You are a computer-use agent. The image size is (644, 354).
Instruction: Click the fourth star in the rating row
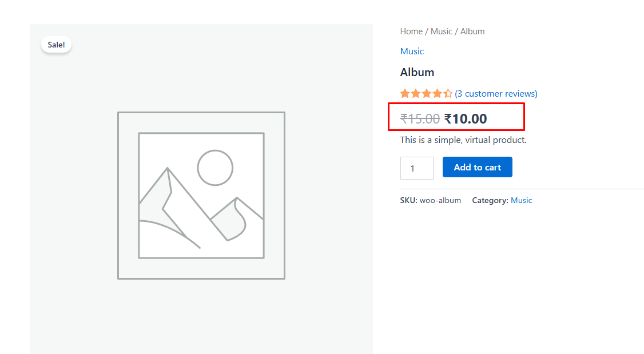[x=437, y=93]
